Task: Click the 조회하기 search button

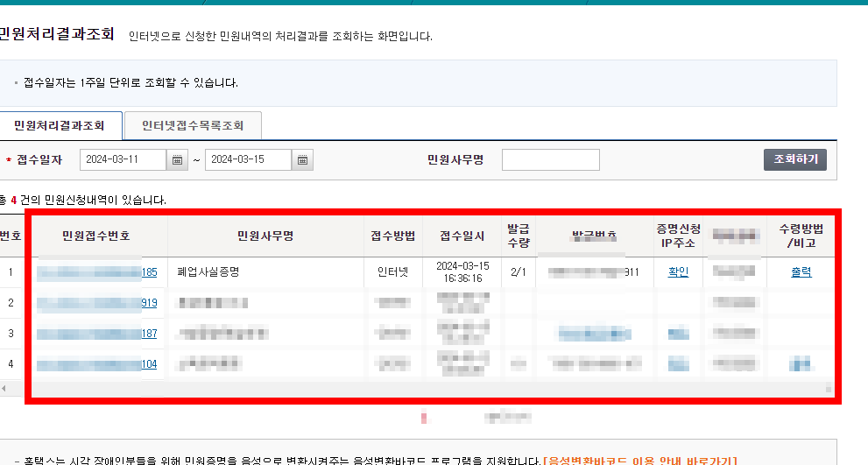Action: pyautogui.click(x=795, y=159)
